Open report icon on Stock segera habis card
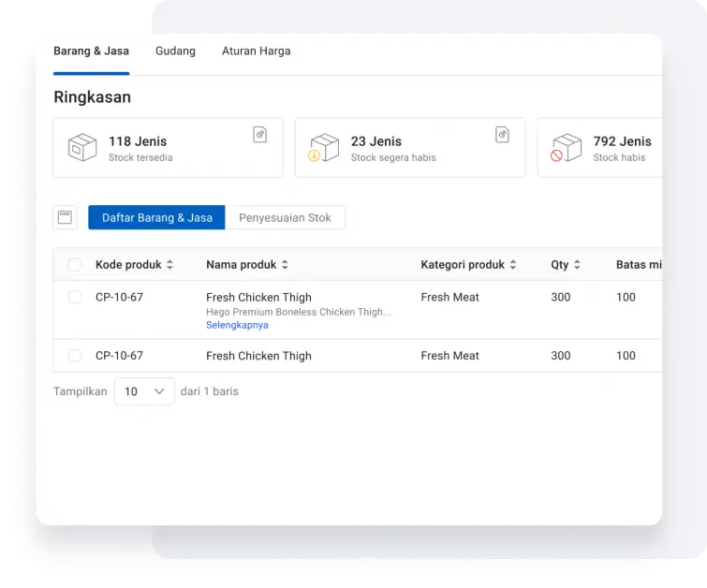Screen dimensions: 707x588 click(502, 135)
